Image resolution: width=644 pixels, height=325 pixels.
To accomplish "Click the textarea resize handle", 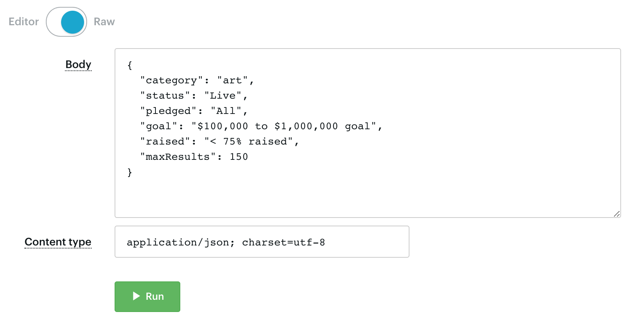I will point(617,214).
